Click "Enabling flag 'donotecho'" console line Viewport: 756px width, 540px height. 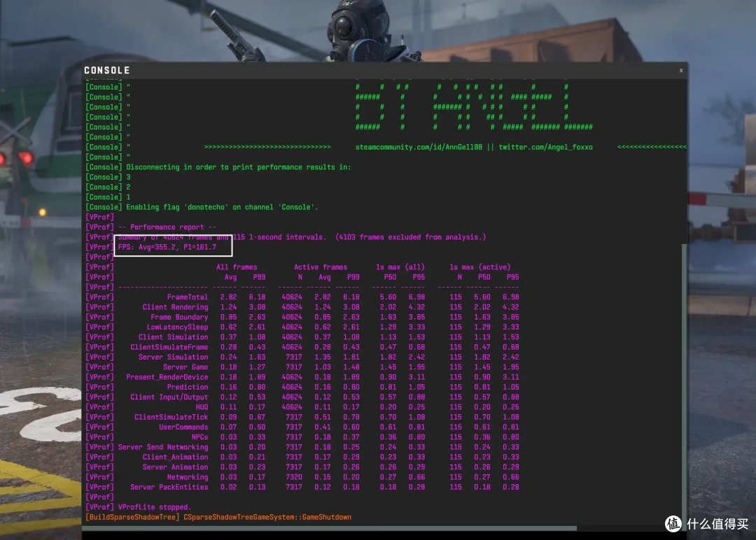tap(223, 207)
